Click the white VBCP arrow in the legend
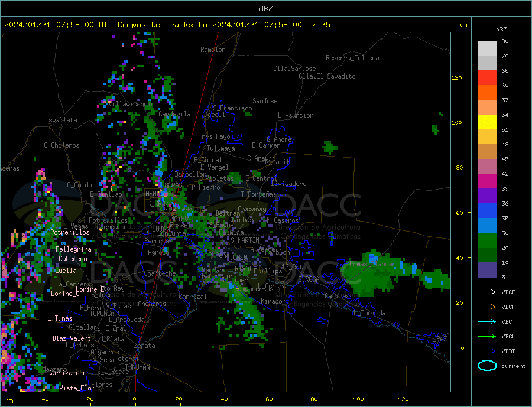The width and height of the screenshot is (532, 407). tap(487, 292)
